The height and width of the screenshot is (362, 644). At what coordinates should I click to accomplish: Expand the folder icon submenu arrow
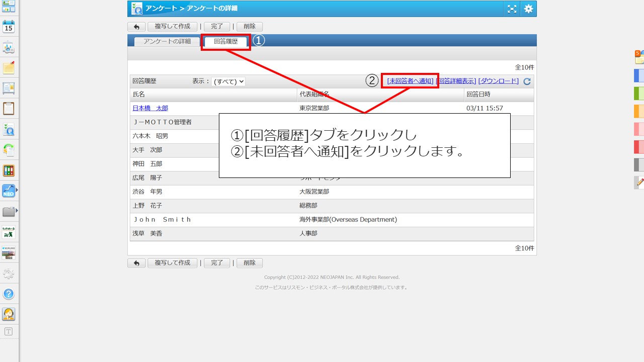click(x=17, y=211)
